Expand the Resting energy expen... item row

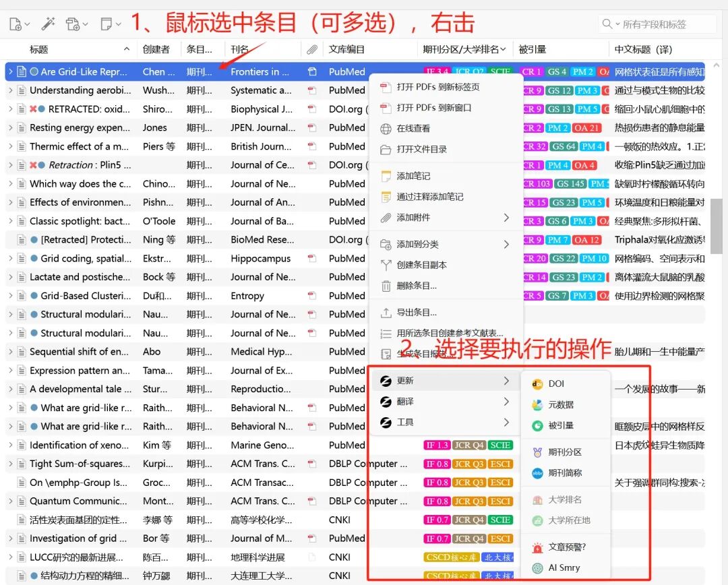(x=11, y=127)
